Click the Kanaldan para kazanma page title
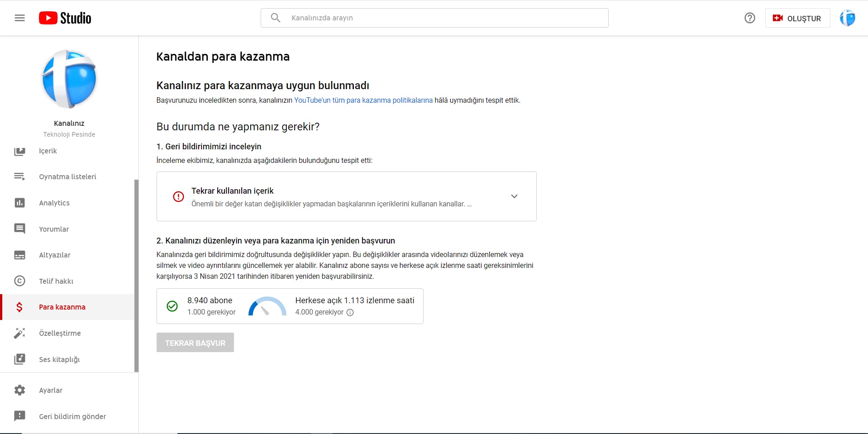This screenshot has height=434, width=868. pos(223,57)
